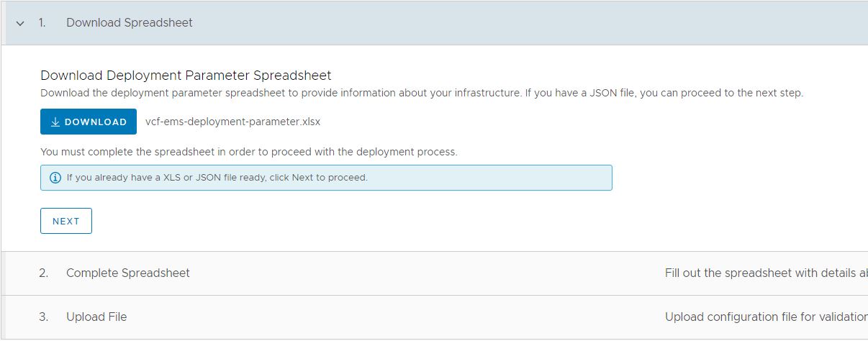Click the info circle icon in banner
The height and width of the screenshot is (341, 868).
(x=55, y=178)
